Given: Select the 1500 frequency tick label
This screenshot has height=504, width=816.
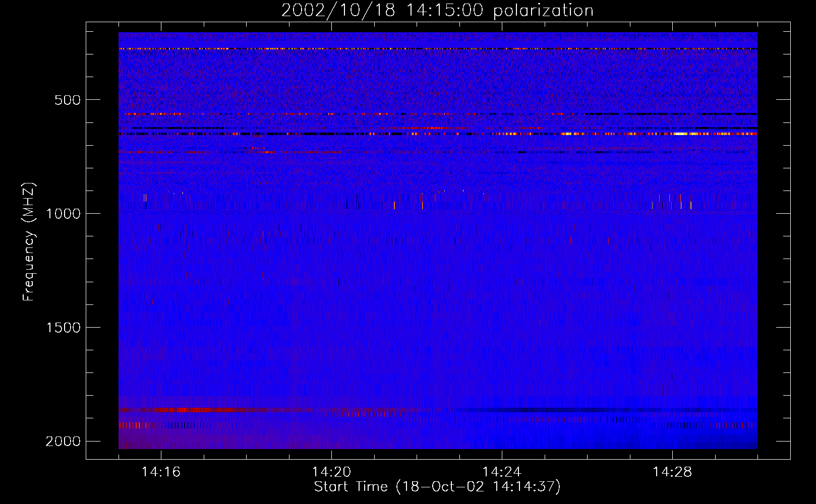Looking at the screenshot, I should pyautogui.click(x=63, y=328).
